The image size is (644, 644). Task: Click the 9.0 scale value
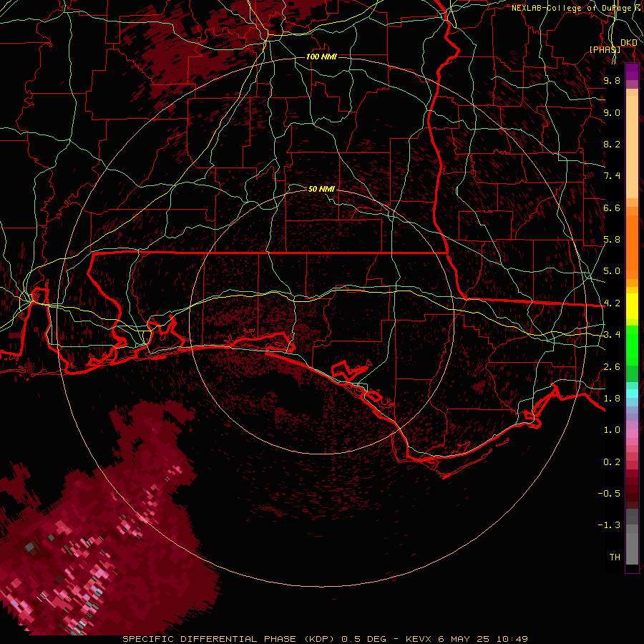coord(612,112)
